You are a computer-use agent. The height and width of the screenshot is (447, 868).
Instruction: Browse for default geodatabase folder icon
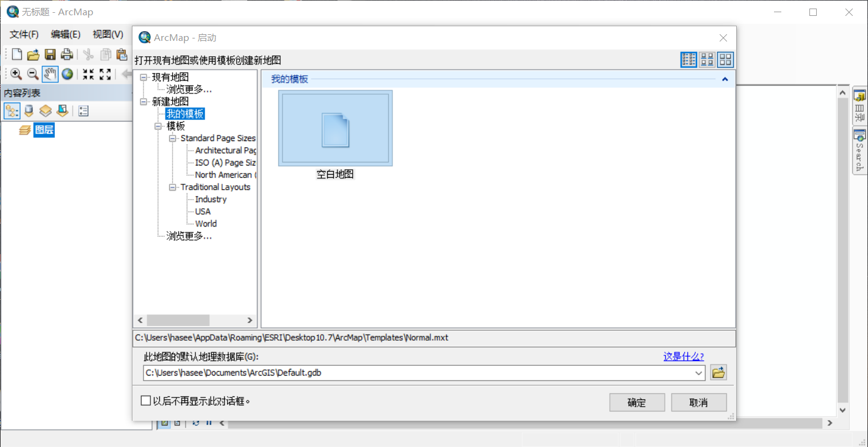tap(718, 372)
